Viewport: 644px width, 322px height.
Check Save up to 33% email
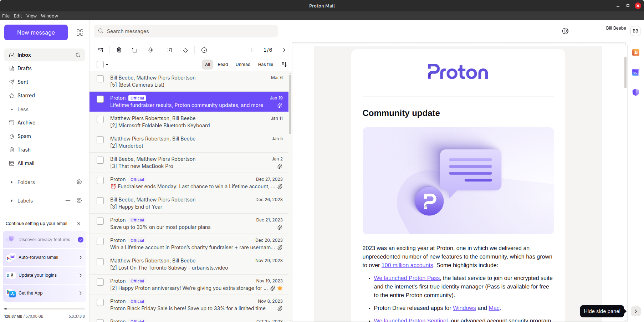click(x=100, y=221)
